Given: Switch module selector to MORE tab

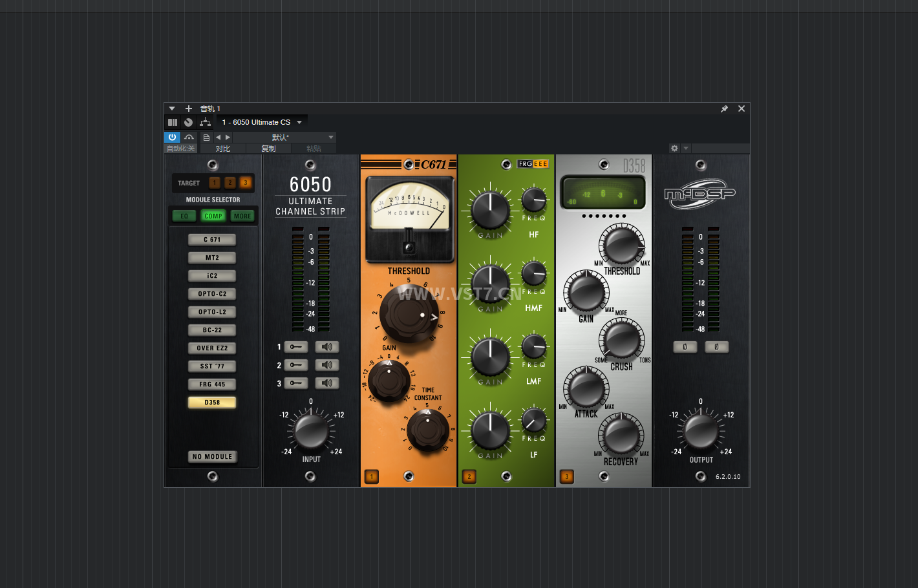Looking at the screenshot, I should pyautogui.click(x=242, y=216).
